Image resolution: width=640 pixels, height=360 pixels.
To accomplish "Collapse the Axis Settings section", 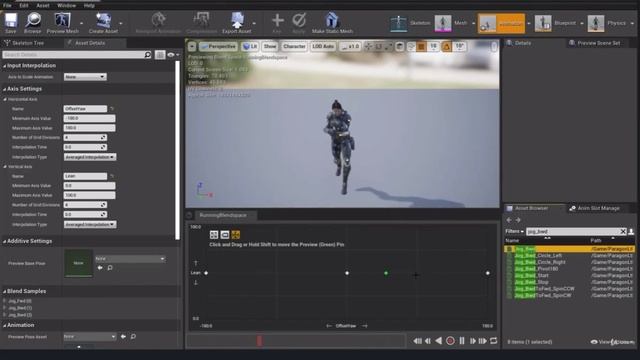I will [x=4, y=89].
